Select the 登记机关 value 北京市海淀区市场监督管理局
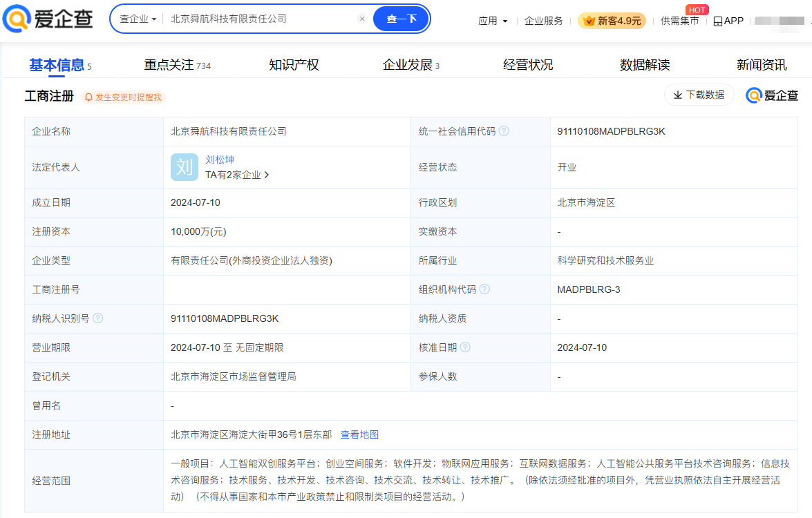This screenshot has width=812, height=518. coord(234,376)
